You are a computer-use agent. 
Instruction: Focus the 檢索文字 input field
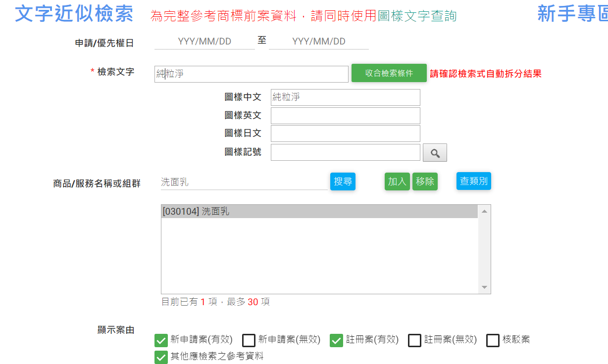click(x=251, y=74)
